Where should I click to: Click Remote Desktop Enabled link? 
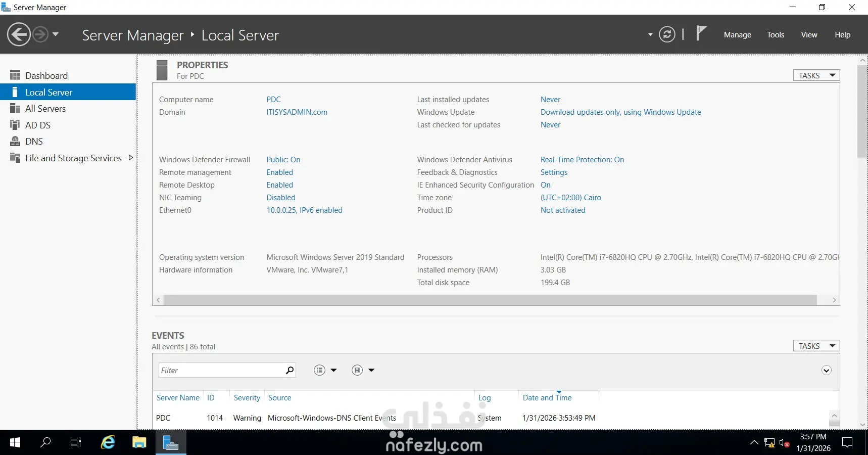(279, 185)
